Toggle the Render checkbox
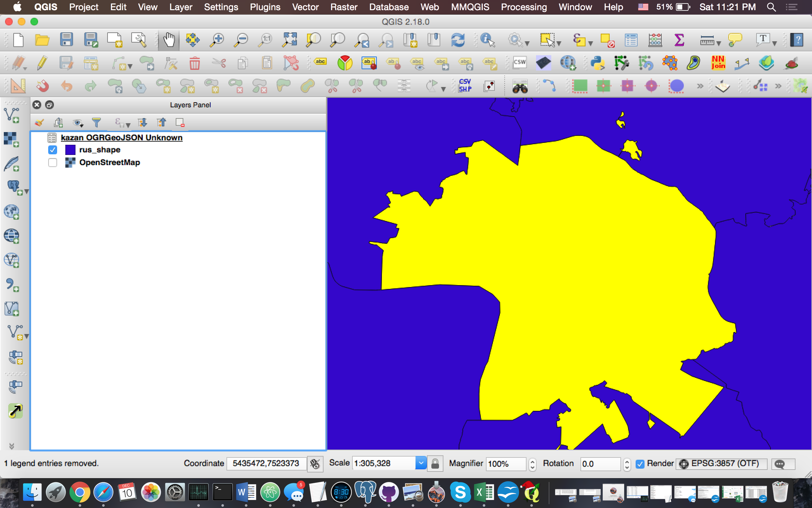The height and width of the screenshot is (508, 812). click(640, 464)
